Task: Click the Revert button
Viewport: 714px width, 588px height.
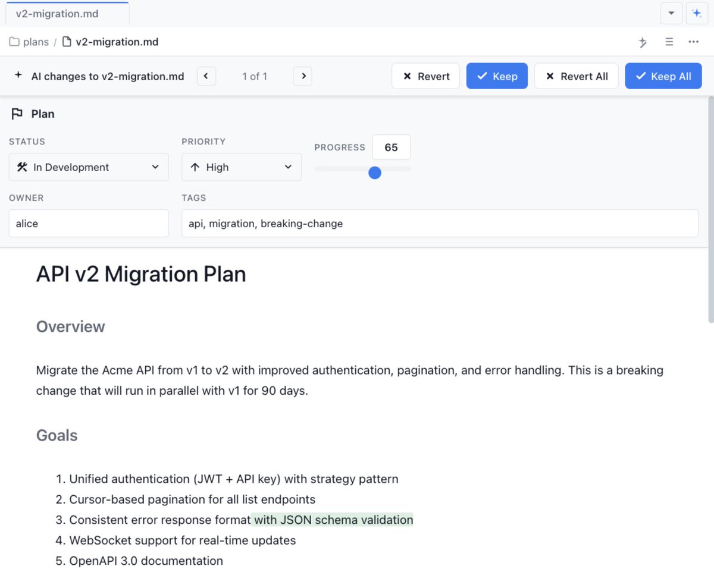Action: tap(426, 76)
